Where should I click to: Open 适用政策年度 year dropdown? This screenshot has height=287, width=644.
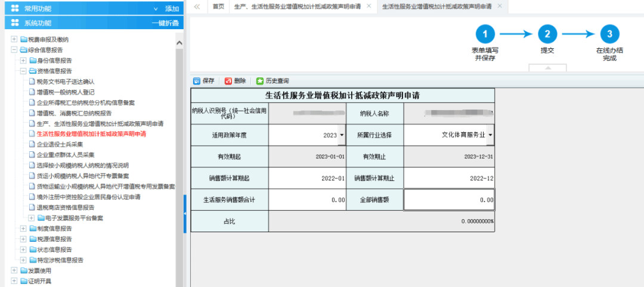point(342,135)
